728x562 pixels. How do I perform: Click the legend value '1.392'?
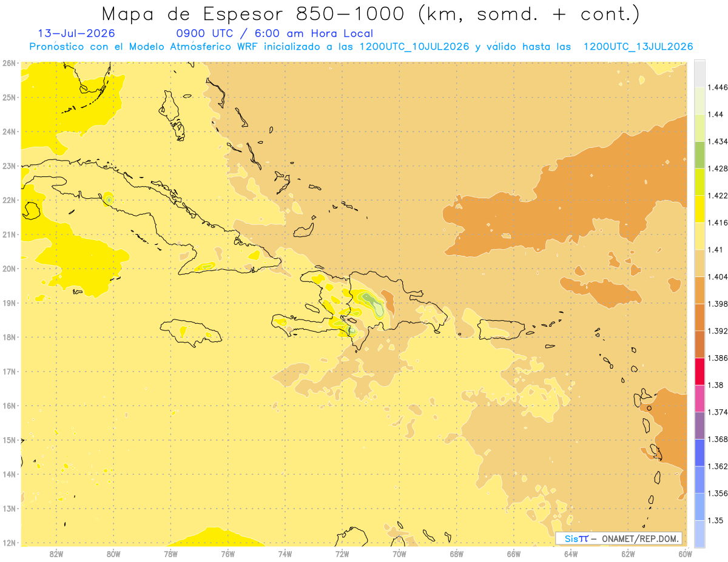[x=718, y=331]
